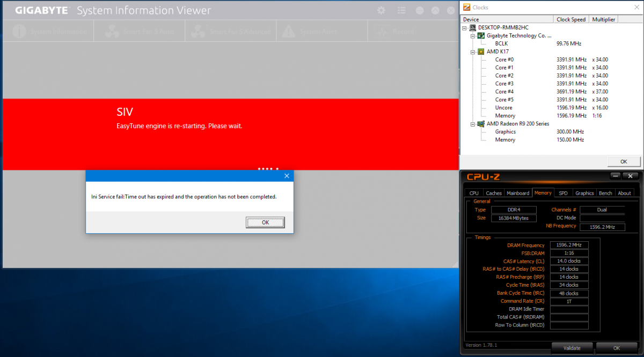Screen dimensions: 644x357
Task: Select the DESKTOP-RMMB2HC computer icon
Action: (x=472, y=27)
